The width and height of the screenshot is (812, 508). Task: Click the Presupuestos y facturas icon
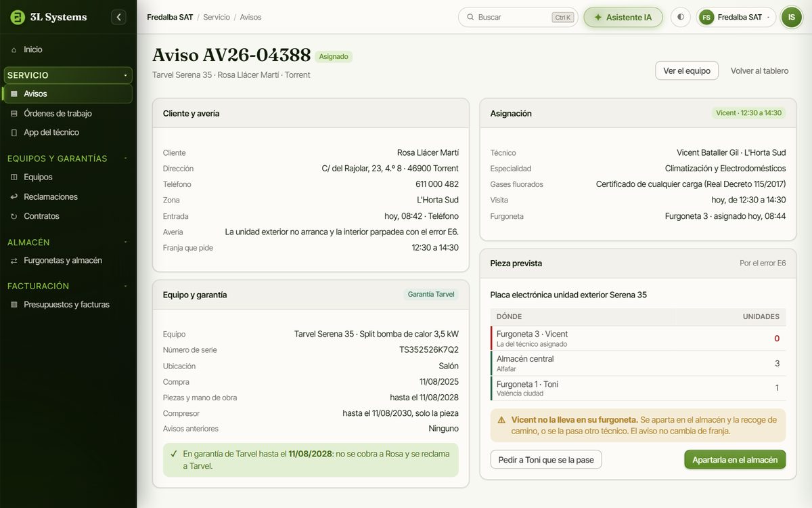coord(14,305)
